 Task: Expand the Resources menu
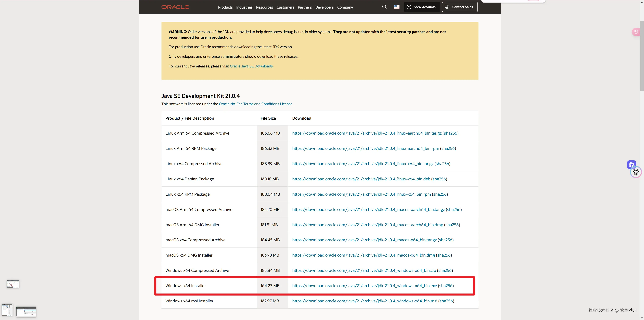(x=264, y=7)
